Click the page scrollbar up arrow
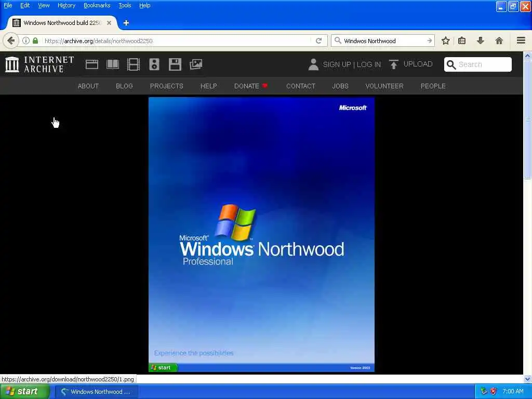532x399 pixels. pos(527,56)
